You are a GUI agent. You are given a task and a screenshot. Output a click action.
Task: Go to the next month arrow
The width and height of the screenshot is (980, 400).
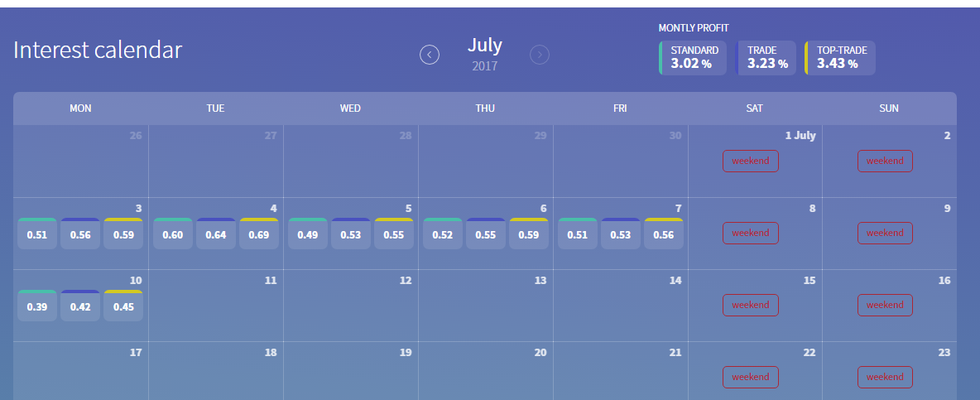(540, 55)
